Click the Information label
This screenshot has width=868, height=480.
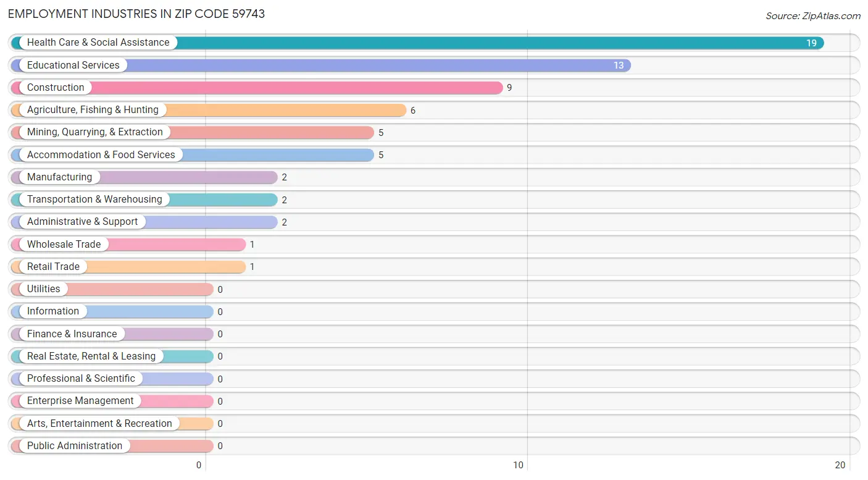53,311
